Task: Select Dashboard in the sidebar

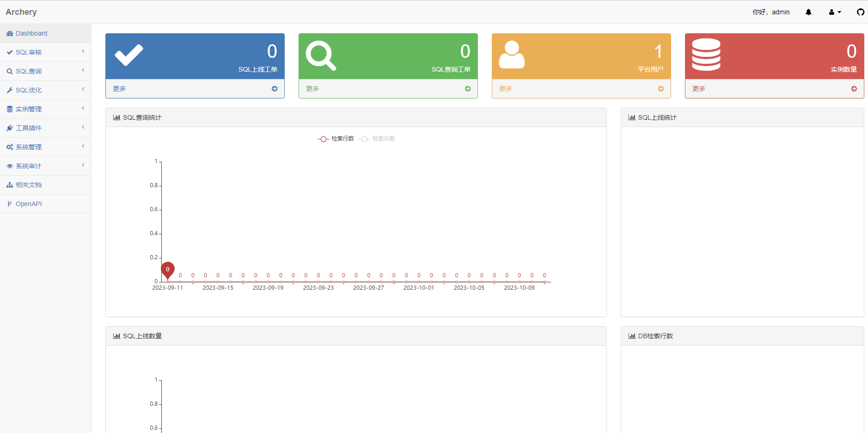Action: coord(31,33)
